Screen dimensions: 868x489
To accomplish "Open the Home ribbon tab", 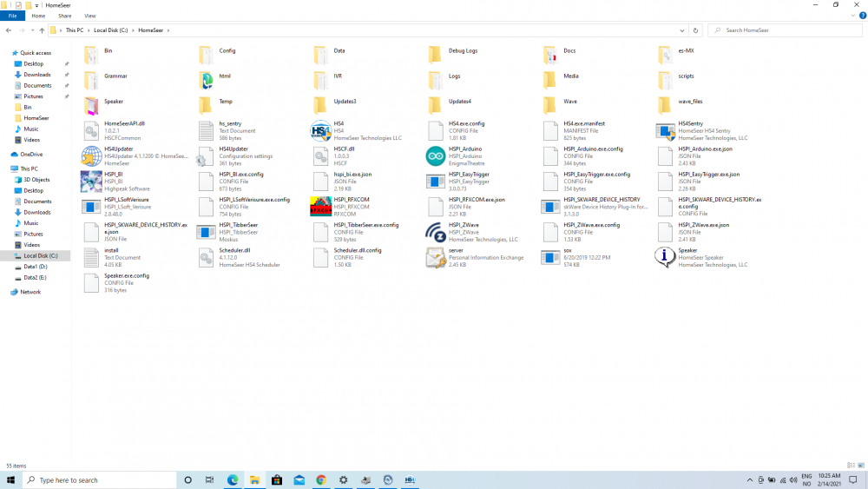I will 38,16.
